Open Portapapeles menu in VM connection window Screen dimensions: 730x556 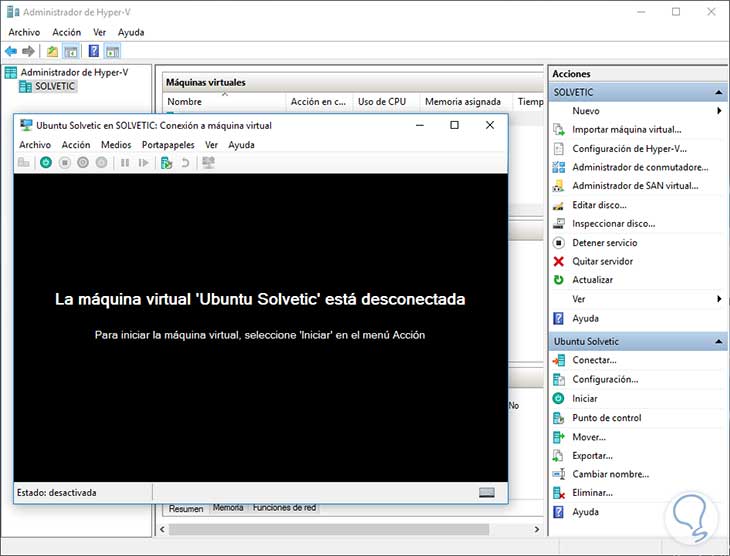coord(168,145)
